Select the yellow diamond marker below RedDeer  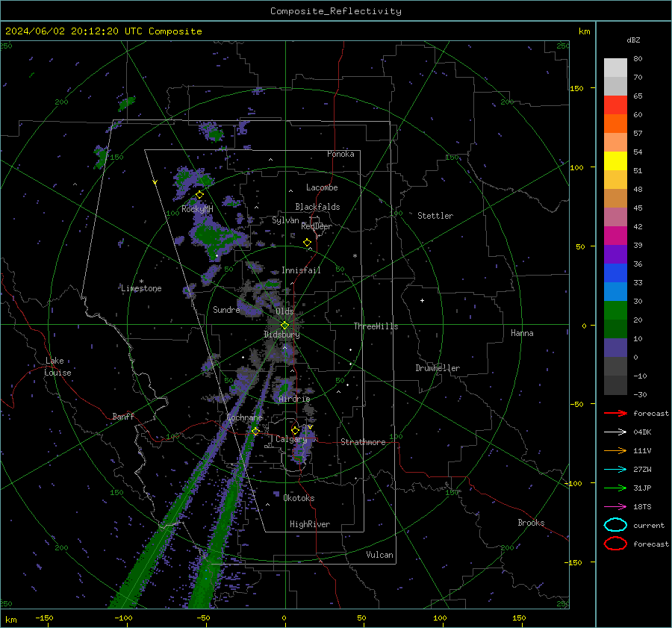(307, 243)
